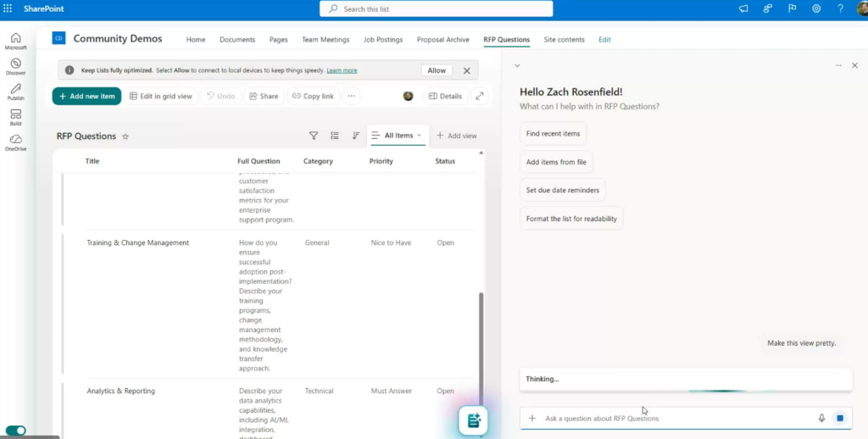Open the Learn more link

[342, 70]
